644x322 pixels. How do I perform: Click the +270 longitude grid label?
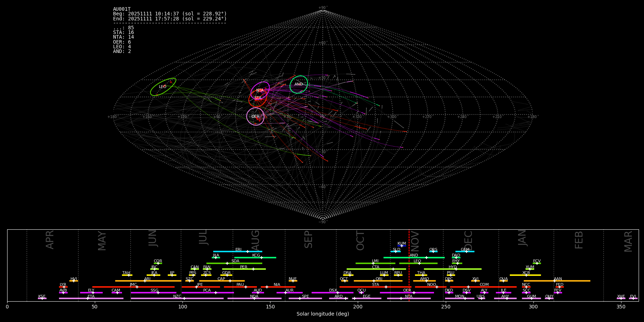tap(427, 117)
